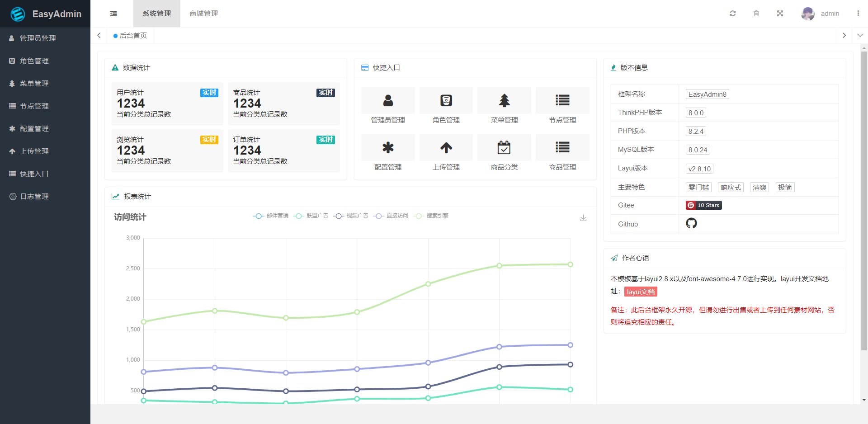Screen dimensions: 868x424
Task: Click the Gitee 10 Stars badge
Action: coord(703,205)
